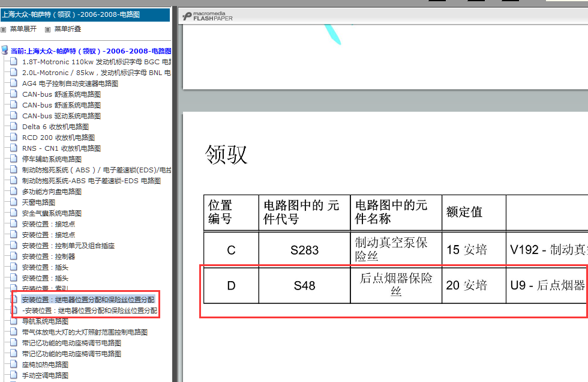Image resolution: width=588 pixels, height=382 pixels.
Task: Click position cell C
Action: pos(232,250)
